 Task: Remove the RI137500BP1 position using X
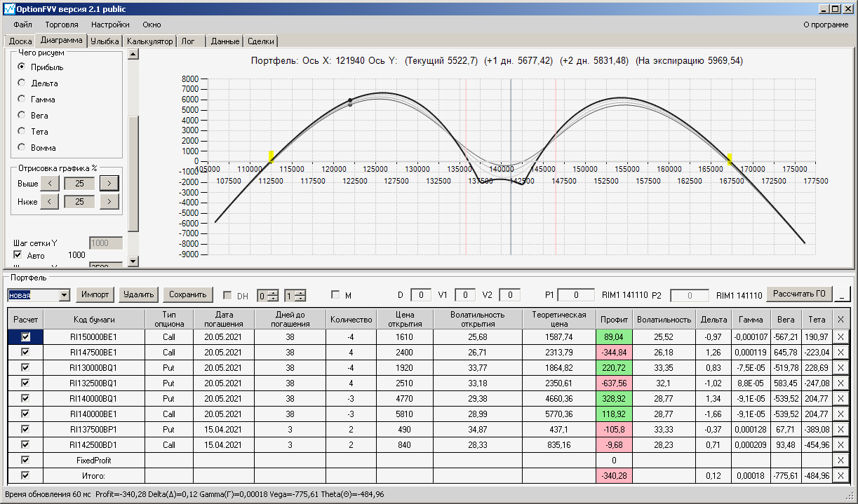coord(841,429)
